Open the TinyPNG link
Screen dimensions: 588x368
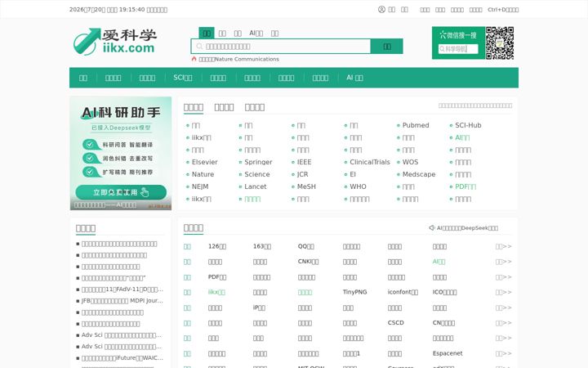click(354, 292)
